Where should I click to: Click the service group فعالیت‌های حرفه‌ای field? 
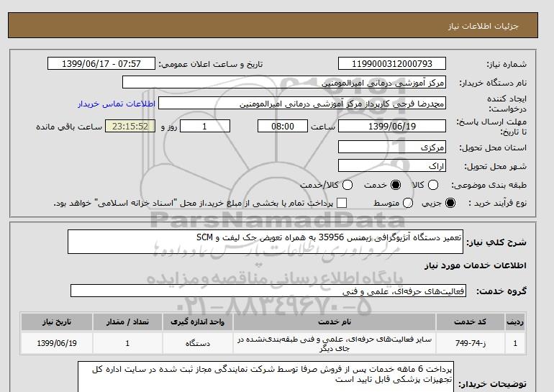(268, 291)
